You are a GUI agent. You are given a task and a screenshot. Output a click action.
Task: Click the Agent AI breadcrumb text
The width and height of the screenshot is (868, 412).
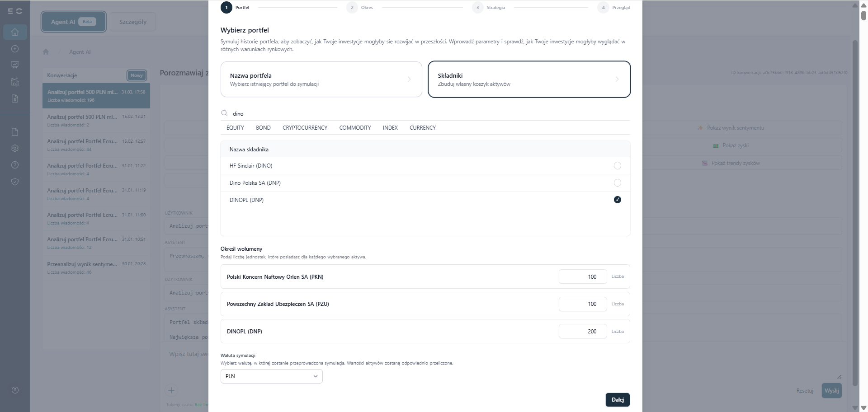click(80, 52)
